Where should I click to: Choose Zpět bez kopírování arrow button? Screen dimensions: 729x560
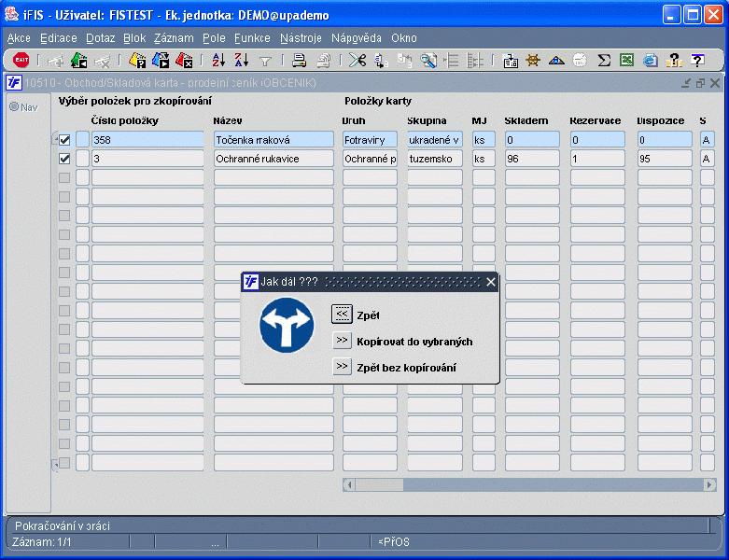[x=342, y=367]
